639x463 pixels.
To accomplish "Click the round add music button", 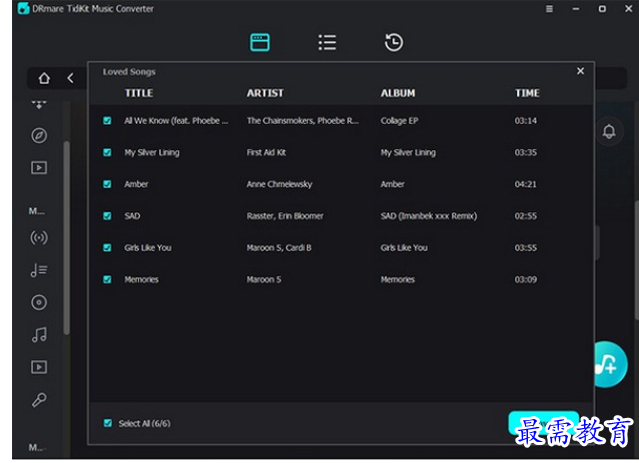I will click(x=609, y=364).
